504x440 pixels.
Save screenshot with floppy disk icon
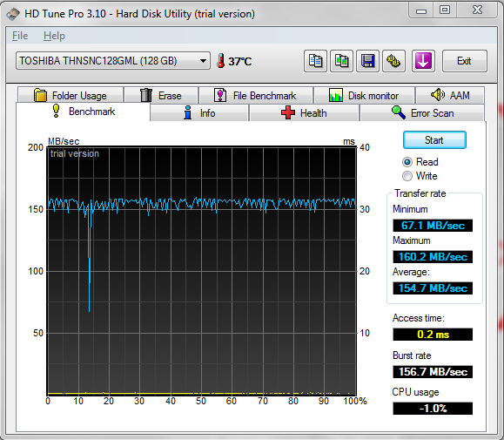tap(367, 61)
